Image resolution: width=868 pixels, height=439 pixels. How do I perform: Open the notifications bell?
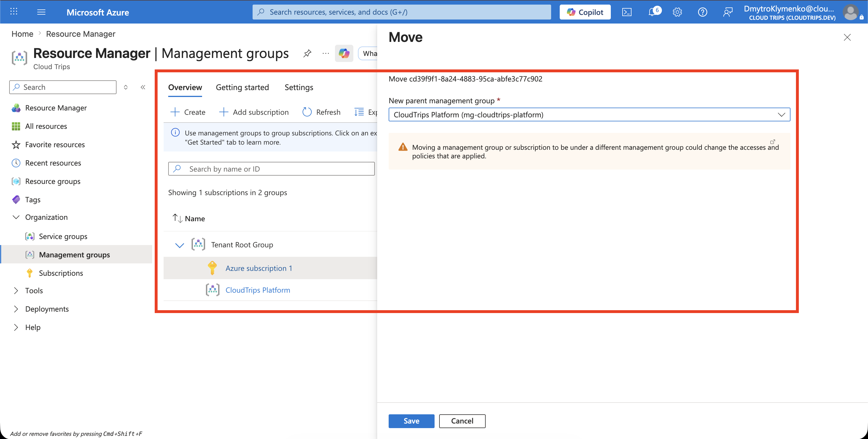pyautogui.click(x=652, y=12)
